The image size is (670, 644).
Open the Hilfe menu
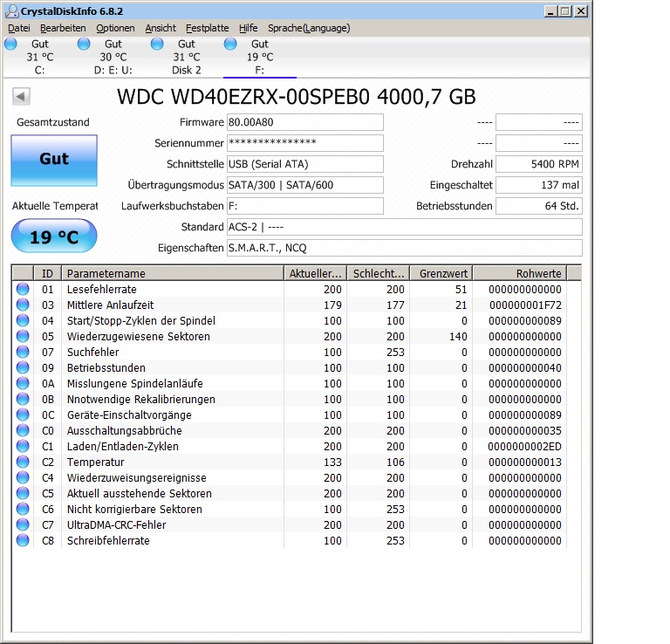click(x=249, y=28)
